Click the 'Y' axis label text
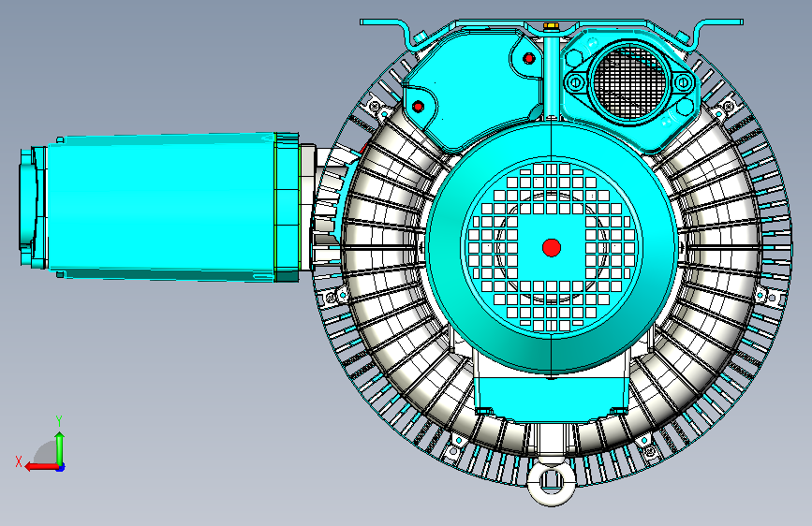The image size is (812, 526). (x=59, y=421)
